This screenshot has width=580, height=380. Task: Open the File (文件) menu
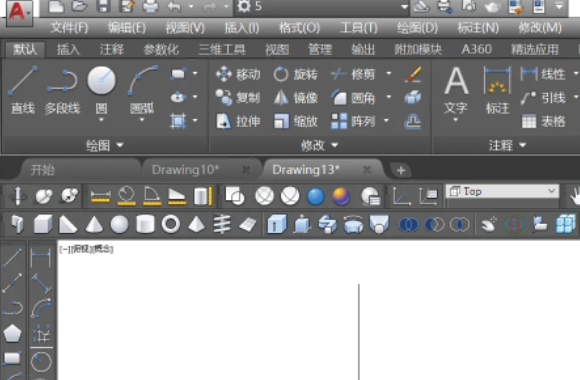tap(69, 28)
